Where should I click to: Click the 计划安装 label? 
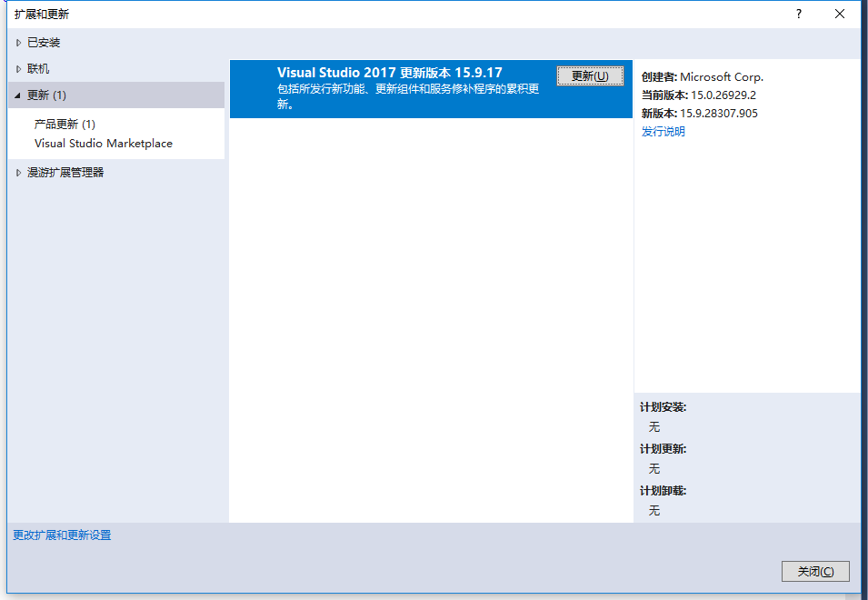tap(663, 407)
